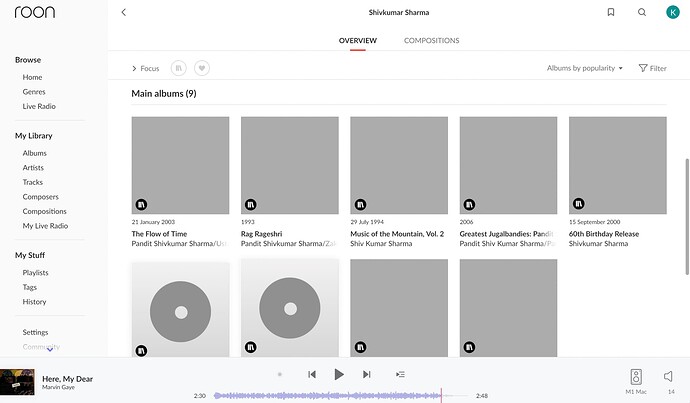The width and height of the screenshot is (690, 403).
Task: Open Tags under My Stuff
Action: (29, 287)
